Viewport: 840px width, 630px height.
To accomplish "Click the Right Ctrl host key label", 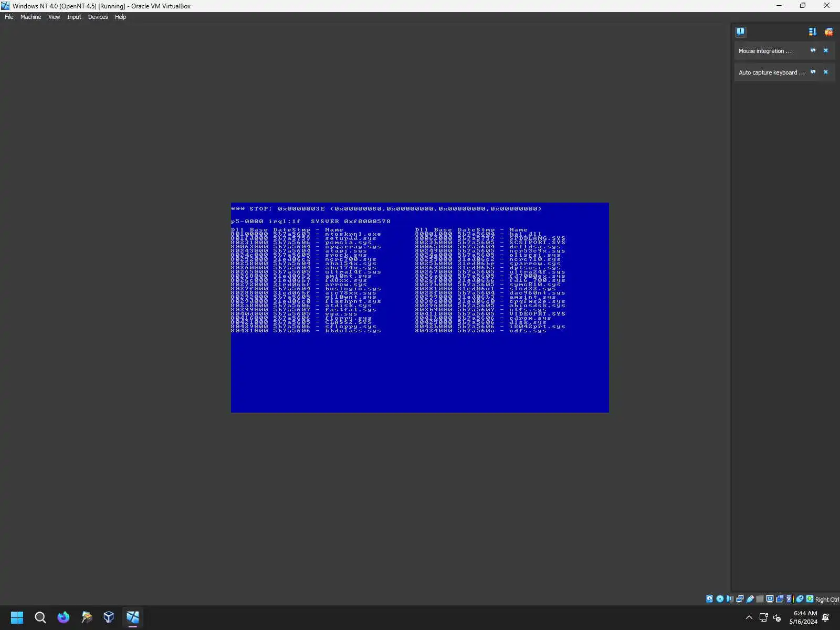I will click(827, 600).
